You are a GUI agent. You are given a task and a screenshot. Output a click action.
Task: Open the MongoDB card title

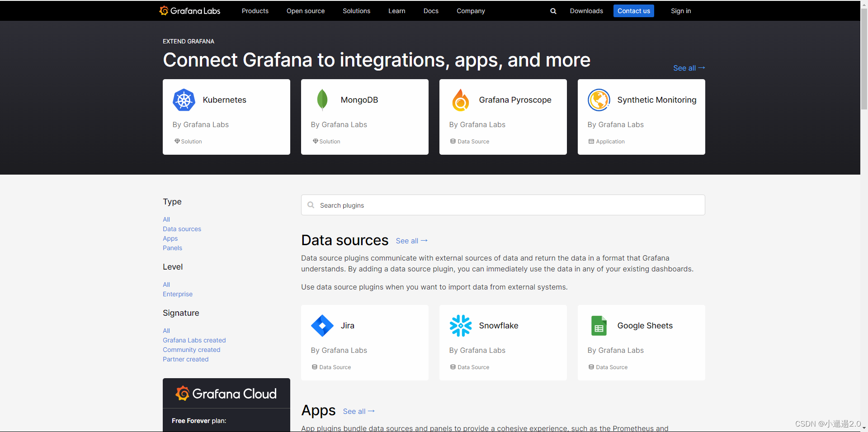(359, 100)
